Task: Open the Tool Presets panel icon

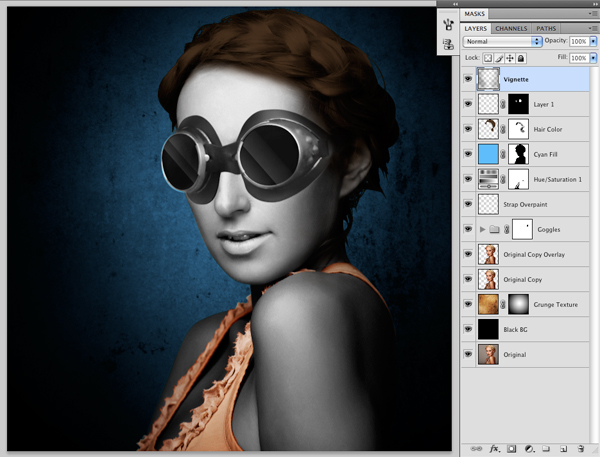Action: (448, 44)
